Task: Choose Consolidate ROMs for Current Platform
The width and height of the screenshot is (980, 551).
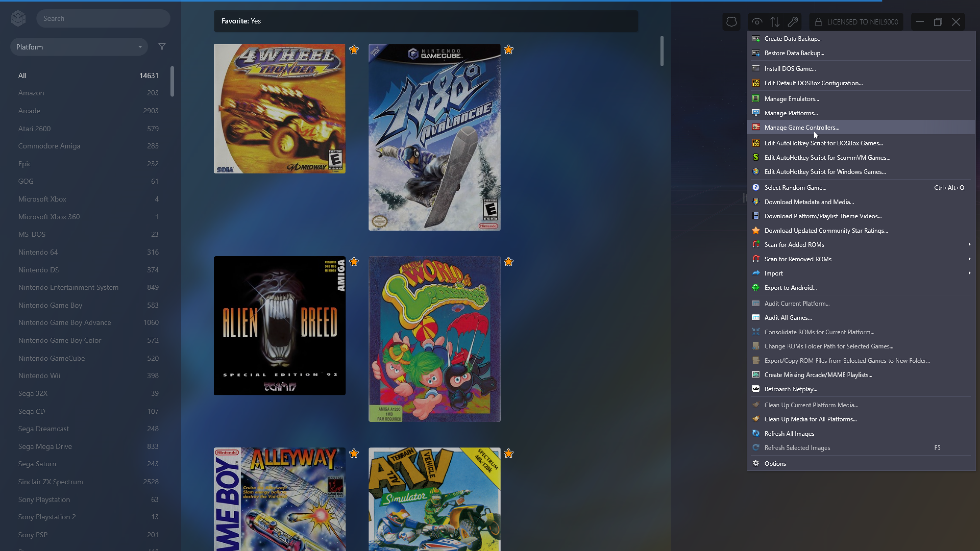Action: 861,332
